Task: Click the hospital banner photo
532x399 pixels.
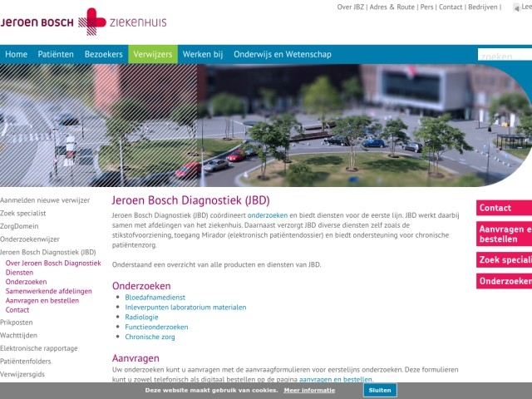Action: (266, 126)
